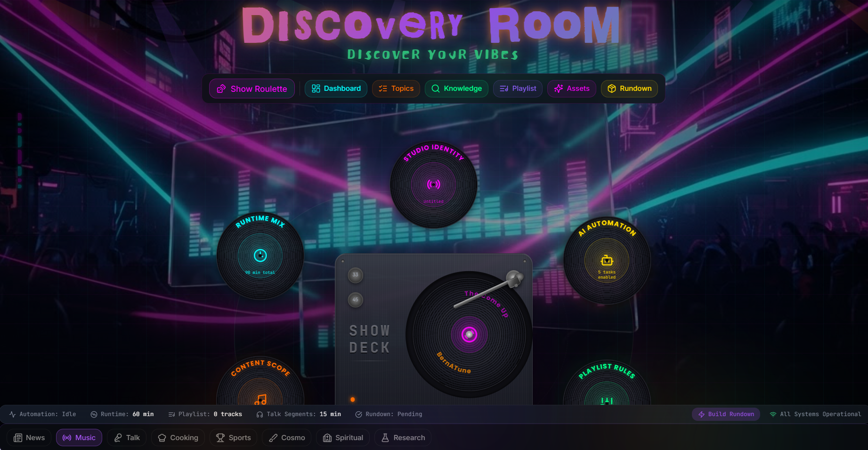Click the Playlist tracks status icon
Image resolution: width=868 pixels, height=450 pixels.
(x=171, y=414)
